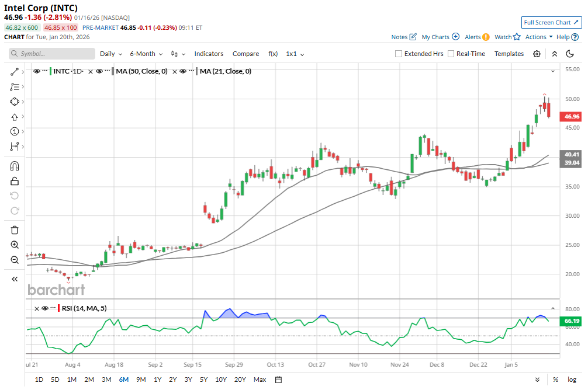Click the Symbol search field

52,54
